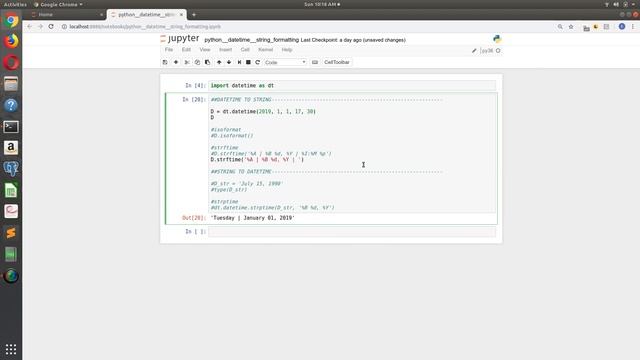The height and width of the screenshot is (360, 640).
Task: Launch Opera from the dock
Action: (x=11, y=62)
